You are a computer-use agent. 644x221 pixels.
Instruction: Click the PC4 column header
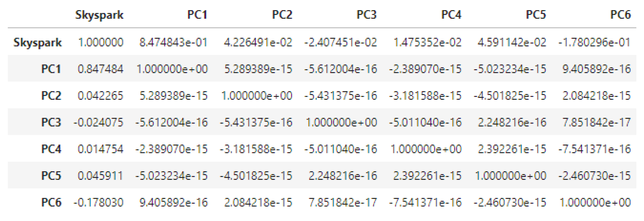pyautogui.click(x=451, y=15)
